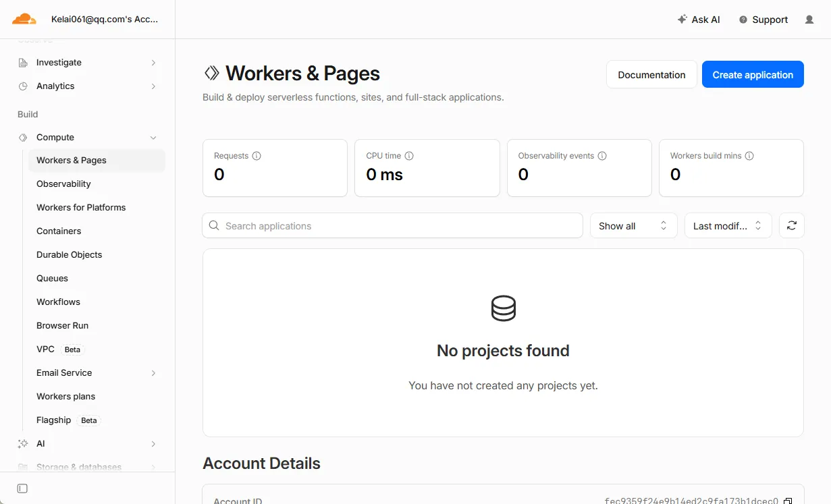Click the refresh applications icon

(792, 226)
